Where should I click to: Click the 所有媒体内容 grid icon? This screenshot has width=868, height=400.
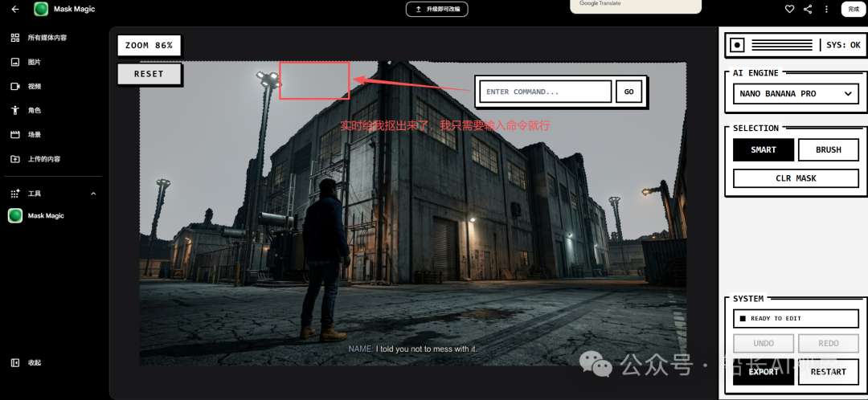point(15,38)
